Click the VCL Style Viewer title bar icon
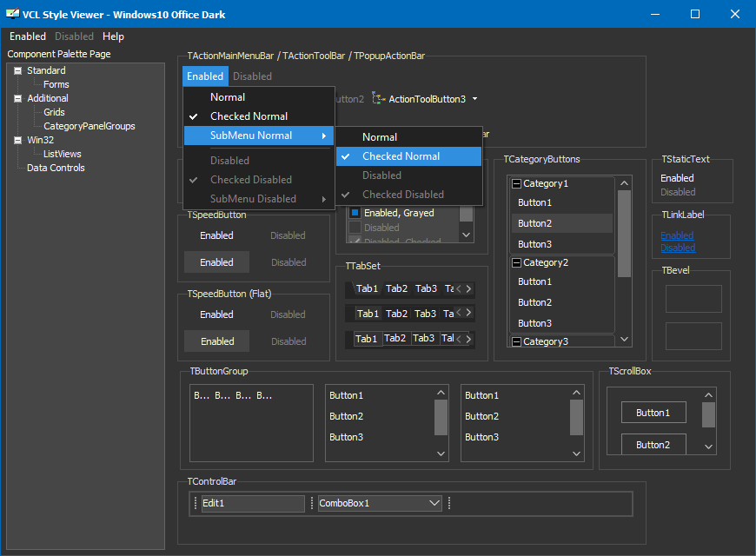This screenshot has height=556, width=756. click(x=12, y=14)
